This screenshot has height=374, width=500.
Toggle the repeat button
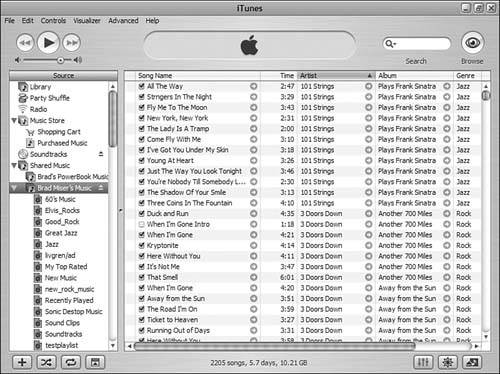71,362
